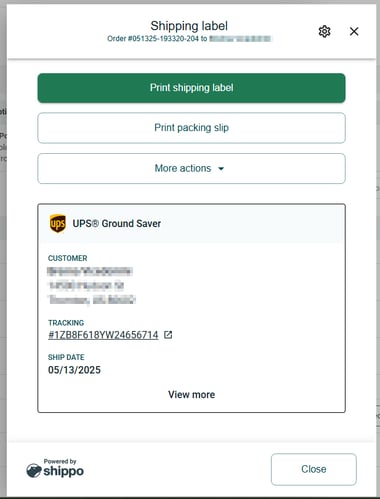The image size is (380, 499).
Task: Dismiss dialog with the X icon
Action: pyautogui.click(x=354, y=31)
